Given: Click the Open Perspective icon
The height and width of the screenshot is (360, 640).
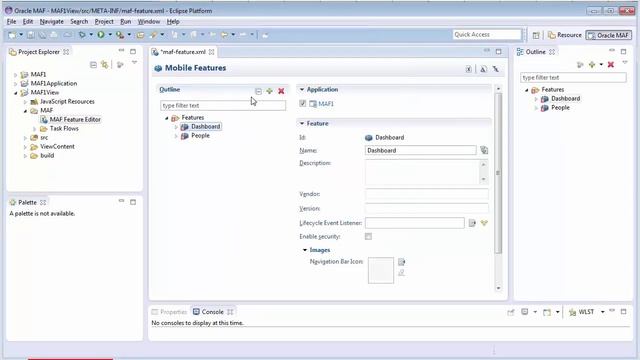Looking at the screenshot, I should 536,35.
